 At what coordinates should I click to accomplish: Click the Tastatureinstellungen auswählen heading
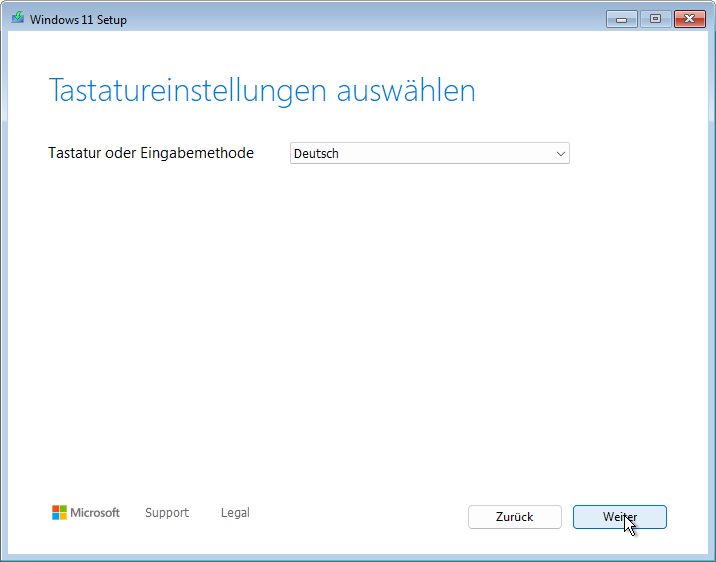click(261, 91)
